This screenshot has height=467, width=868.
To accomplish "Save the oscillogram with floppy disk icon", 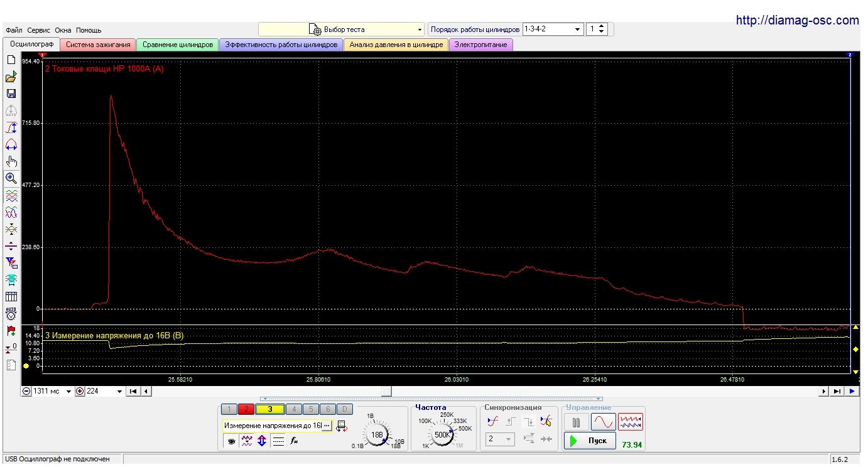I will point(11,94).
